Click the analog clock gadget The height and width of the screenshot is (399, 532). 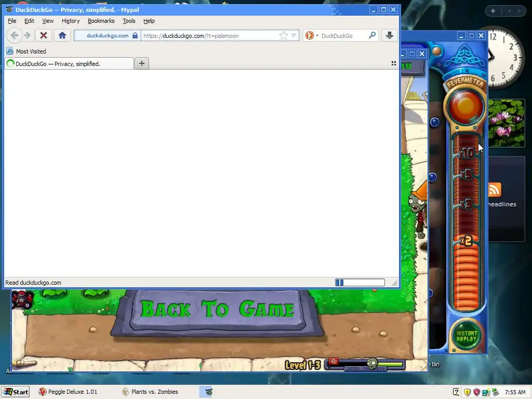click(507, 58)
